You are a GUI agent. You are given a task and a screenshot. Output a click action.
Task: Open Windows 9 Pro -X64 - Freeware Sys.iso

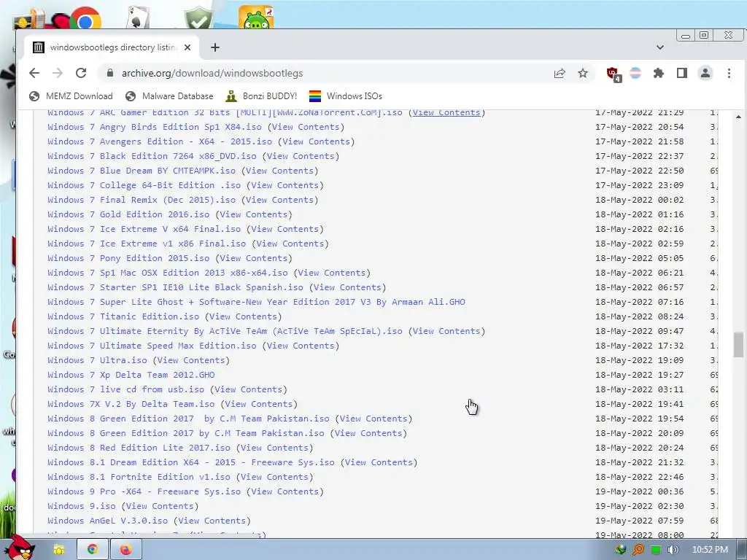click(144, 492)
